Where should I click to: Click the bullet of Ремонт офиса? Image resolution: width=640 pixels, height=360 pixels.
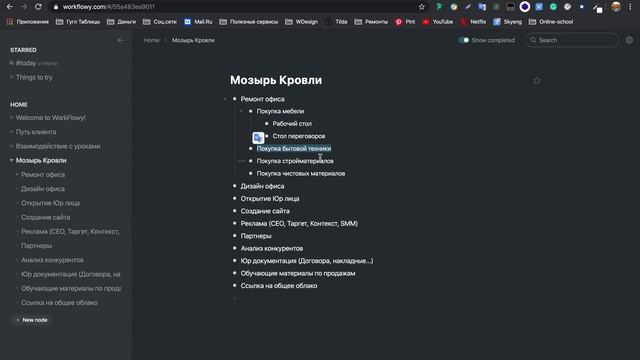click(x=234, y=99)
